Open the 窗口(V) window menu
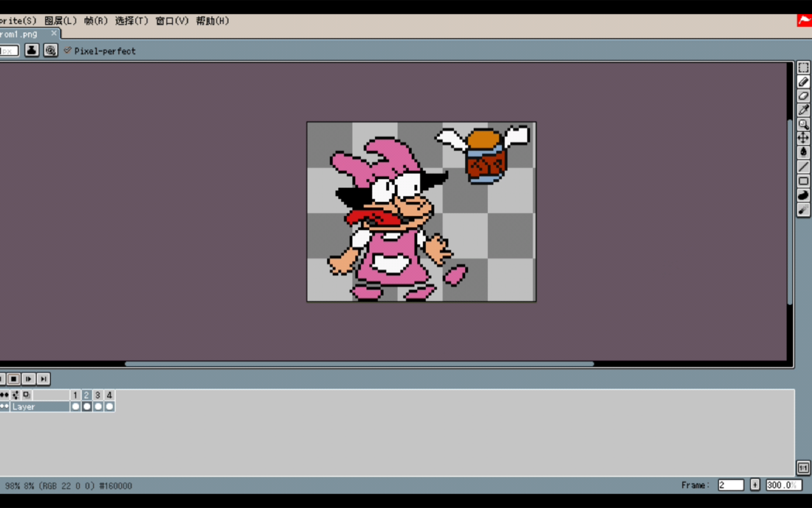812x508 pixels. click(172, 21)
